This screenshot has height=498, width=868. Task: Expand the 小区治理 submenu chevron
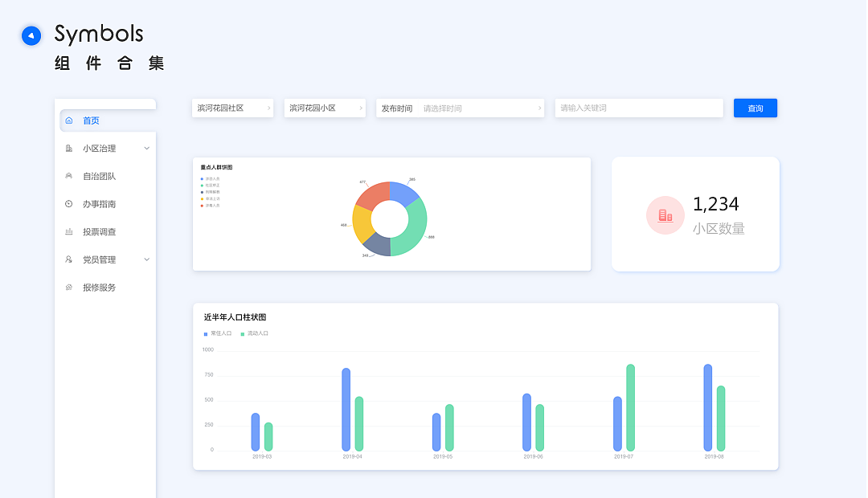147,149
